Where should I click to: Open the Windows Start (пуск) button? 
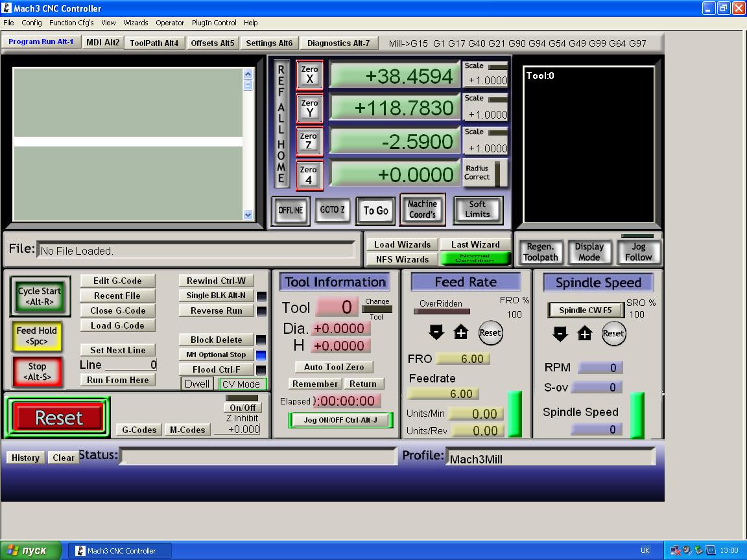tap(30, 550)
